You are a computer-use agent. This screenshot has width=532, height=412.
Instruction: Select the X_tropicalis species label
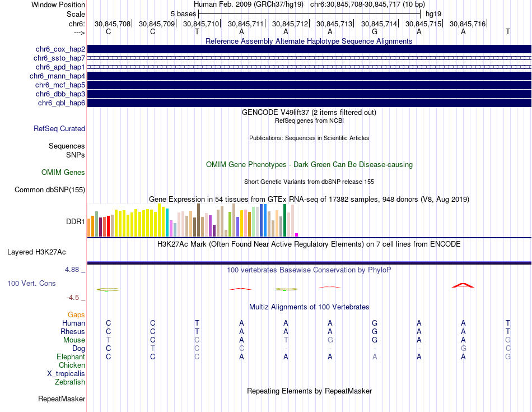click(x=66, y=374)
